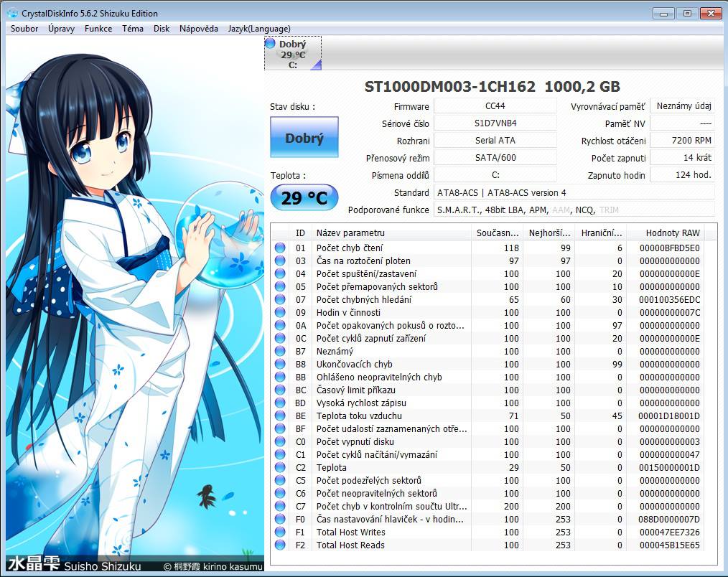Viewport: 728px width, 577px height.
Task: Minimize the CrystalDiskInfo window
Action: pyautogui.click(x=664, y=13)
